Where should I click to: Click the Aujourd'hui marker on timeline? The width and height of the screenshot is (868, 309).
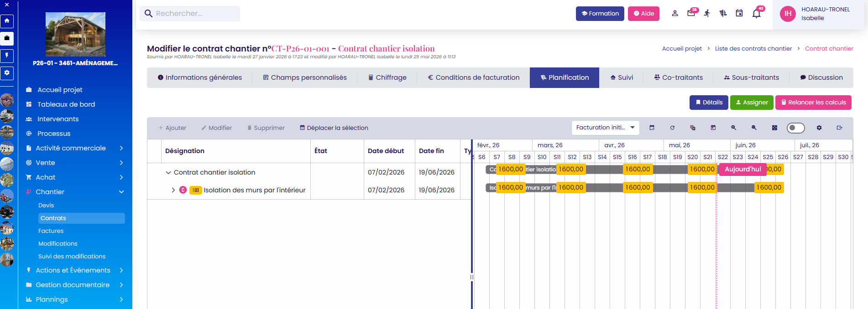pyautogui.click(x=743, y=169)
